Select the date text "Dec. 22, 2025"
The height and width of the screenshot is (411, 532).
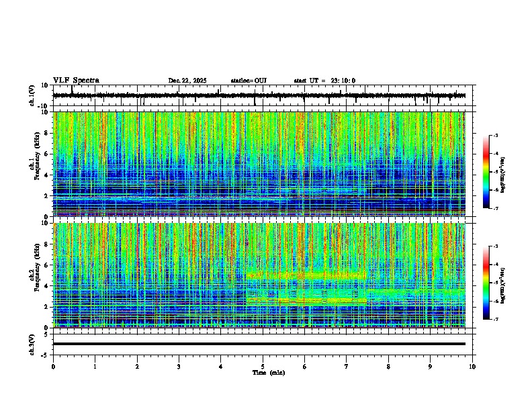click(187, 81)
